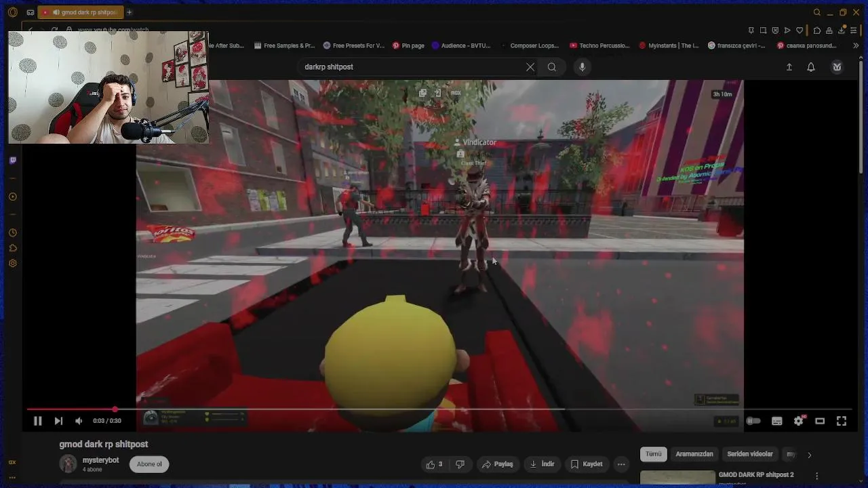Save video with Kaydet button

pos(587,464)
